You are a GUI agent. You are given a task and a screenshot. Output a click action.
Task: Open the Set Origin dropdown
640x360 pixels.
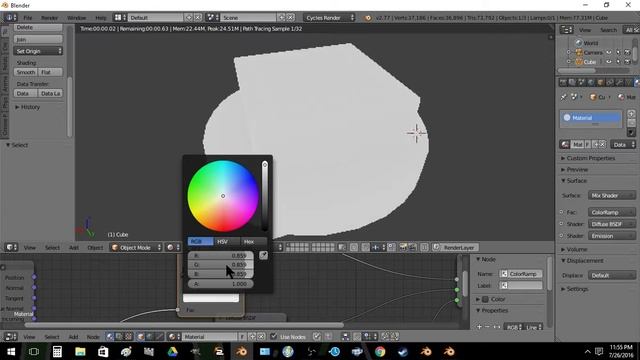pos(38,51)
